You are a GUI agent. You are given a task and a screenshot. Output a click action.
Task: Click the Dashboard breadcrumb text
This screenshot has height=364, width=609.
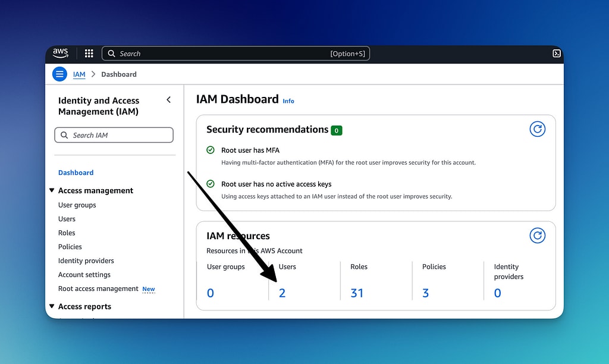pos(119,74)
